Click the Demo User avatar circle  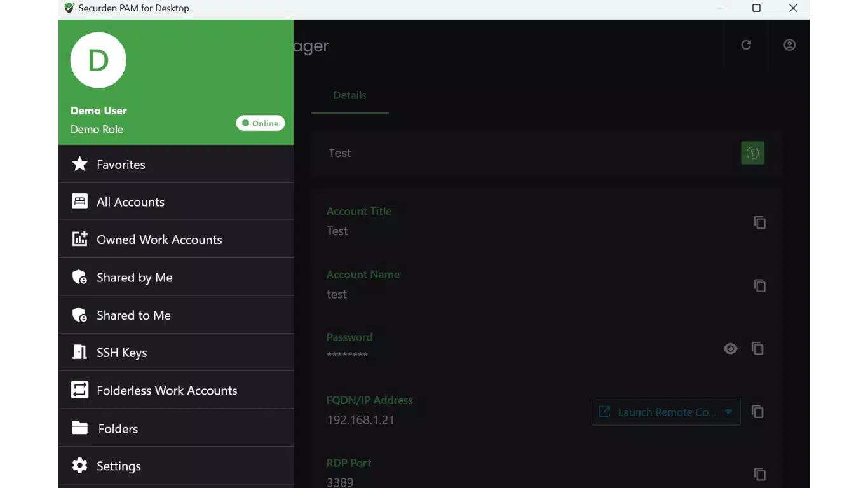pos(98,60)
